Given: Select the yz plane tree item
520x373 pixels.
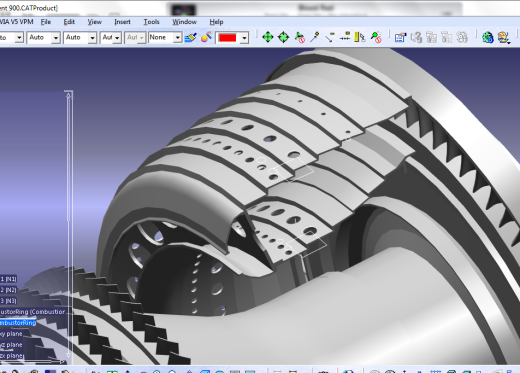Looking at the screenshot, I should (x=11, y=345).
